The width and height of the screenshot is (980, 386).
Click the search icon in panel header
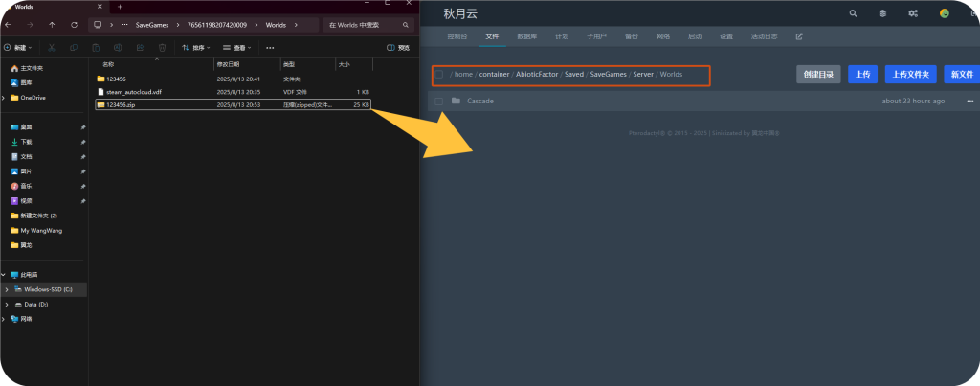point(854,13)
